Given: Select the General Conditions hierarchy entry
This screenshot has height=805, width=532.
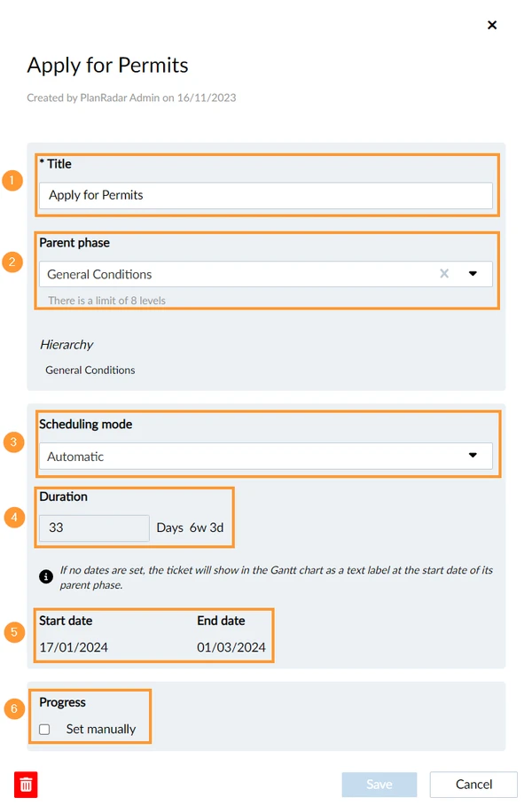Looking at the screenshot, I should [90, 371].
